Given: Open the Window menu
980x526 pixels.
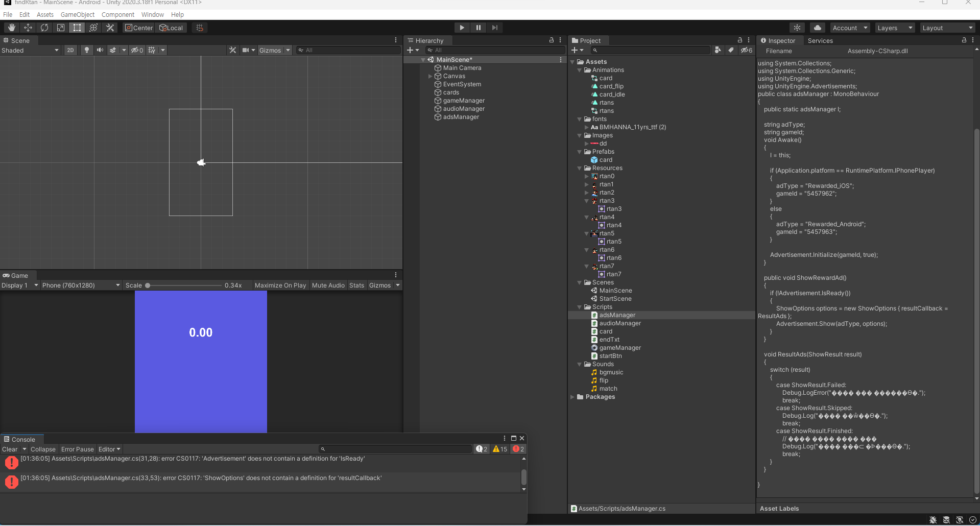Looking at the screenshot, I should click(153, 14).
